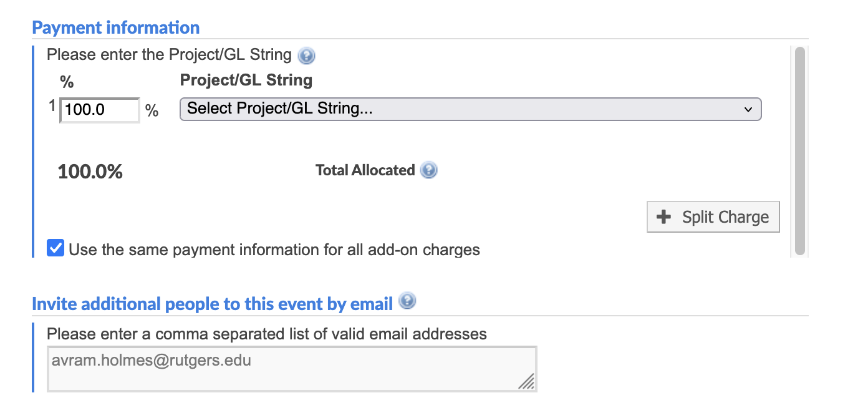Click the comma separated list instruction text
Image resolution: width=868 pixels, height=418 pixels.
coord(267,334)
